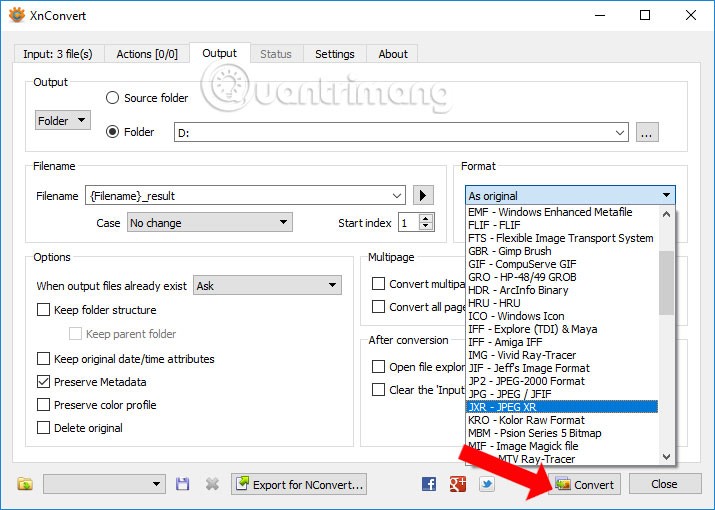715x510 pixels.
Task: Click the open folder icon at bottom left
Action: [x=25, y=484]
